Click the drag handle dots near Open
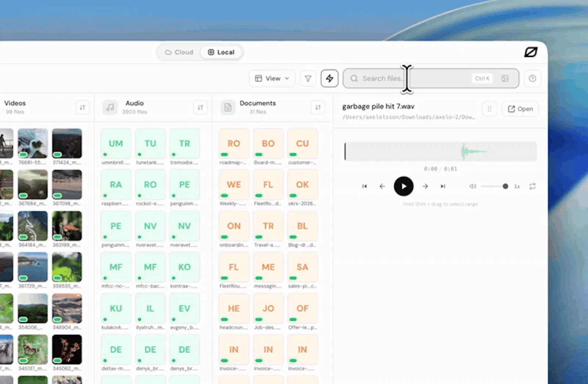The image size is (588, 384). 489,109
